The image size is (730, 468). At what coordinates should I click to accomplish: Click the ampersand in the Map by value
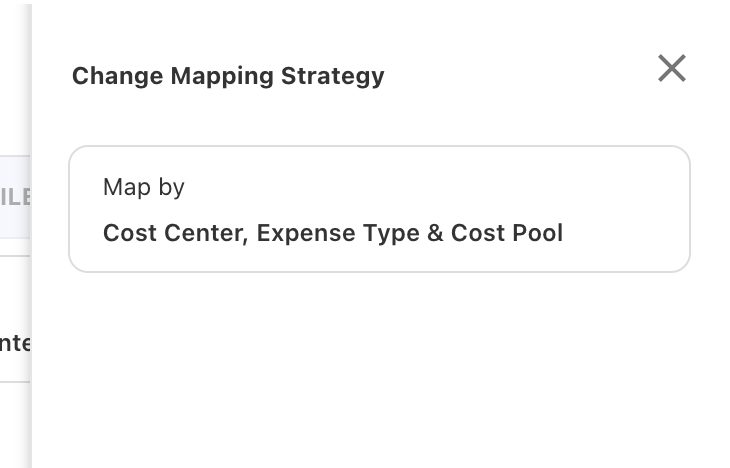coord(435,233)
